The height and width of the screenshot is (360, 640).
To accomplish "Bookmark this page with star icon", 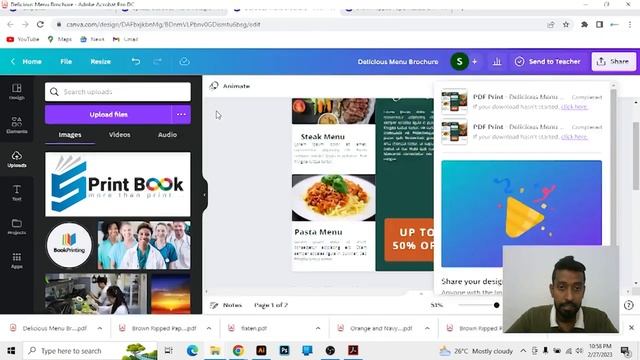I will click(566, 24).
